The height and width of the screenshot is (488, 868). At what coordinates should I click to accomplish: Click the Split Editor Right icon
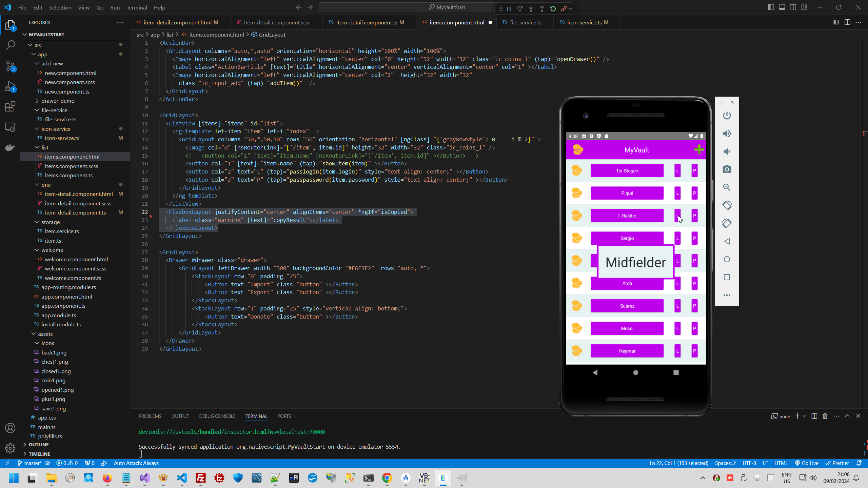pyautogui.click(x=847, y=22)
